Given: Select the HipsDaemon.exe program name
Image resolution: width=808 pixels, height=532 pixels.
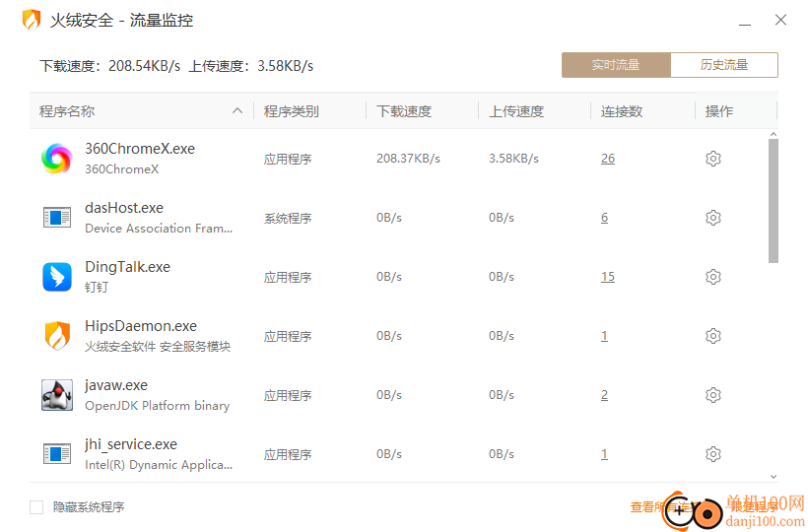Looking at the screenshot, I should (141, 326).
